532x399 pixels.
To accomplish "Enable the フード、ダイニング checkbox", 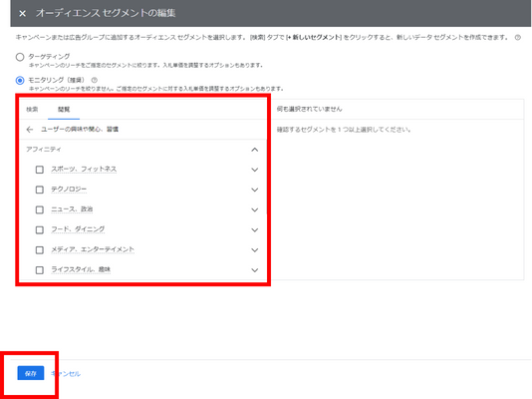I will 40,229.
